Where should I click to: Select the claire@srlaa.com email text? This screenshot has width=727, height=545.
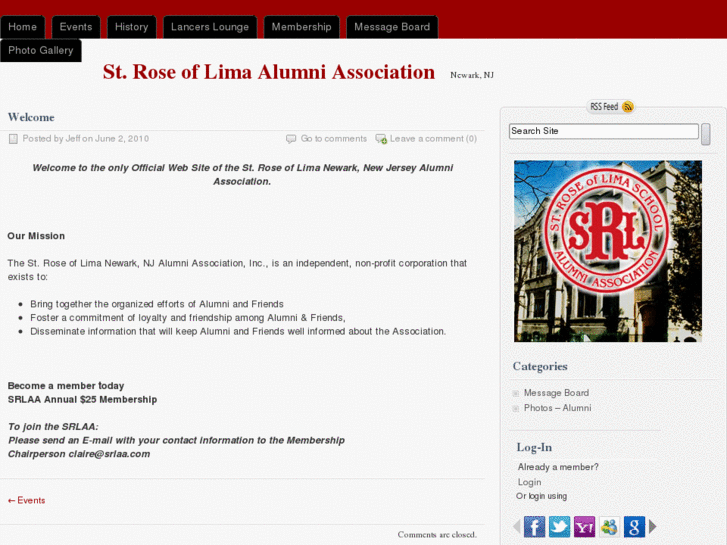(109, 454)
